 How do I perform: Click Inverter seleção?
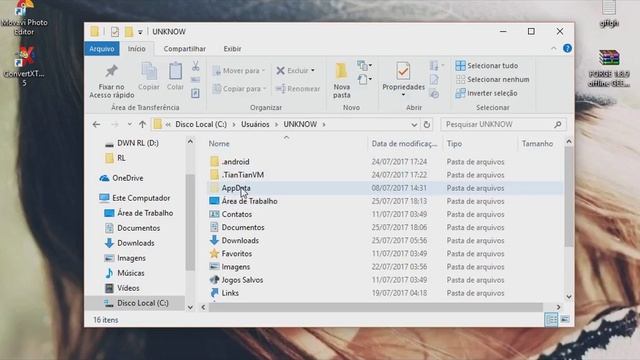click(486, 93)
